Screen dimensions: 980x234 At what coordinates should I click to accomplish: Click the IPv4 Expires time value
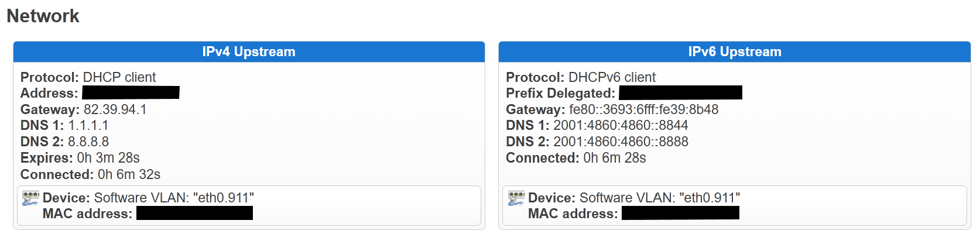tap(108, 158)
